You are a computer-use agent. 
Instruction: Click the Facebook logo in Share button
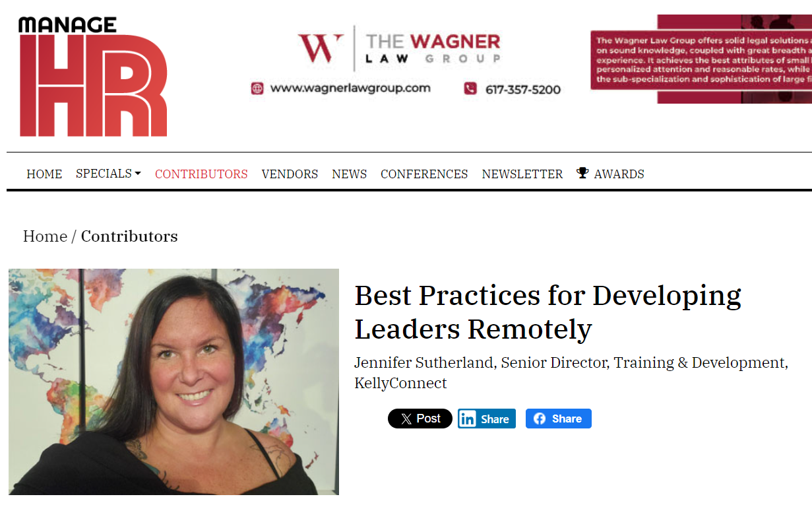(540, 419)
